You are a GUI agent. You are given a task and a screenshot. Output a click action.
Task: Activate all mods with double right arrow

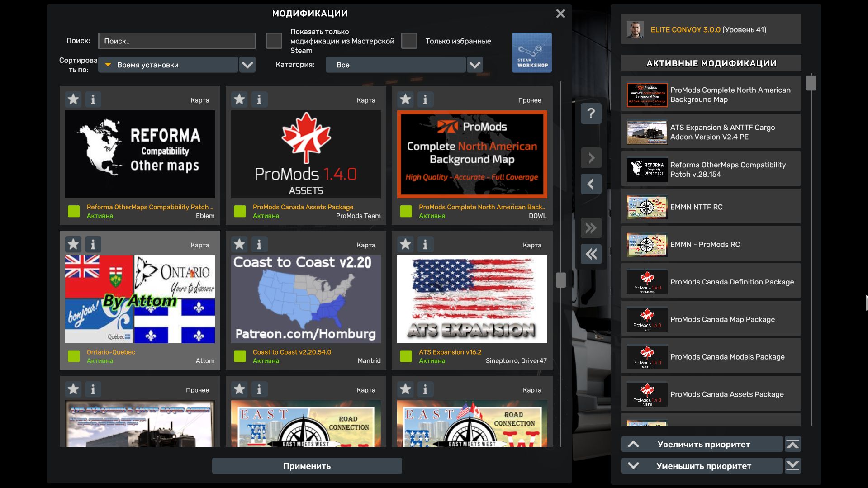(x=591, y=228)
